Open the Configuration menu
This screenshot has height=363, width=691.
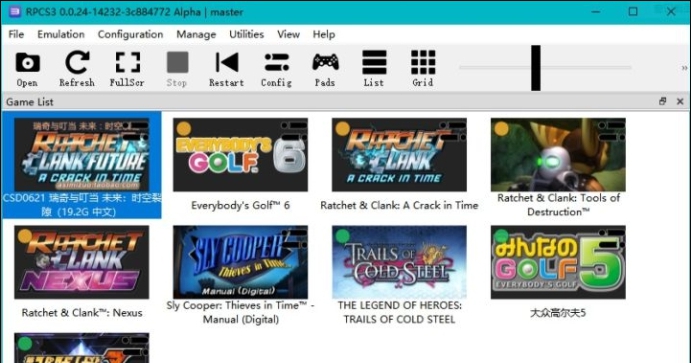130,34
